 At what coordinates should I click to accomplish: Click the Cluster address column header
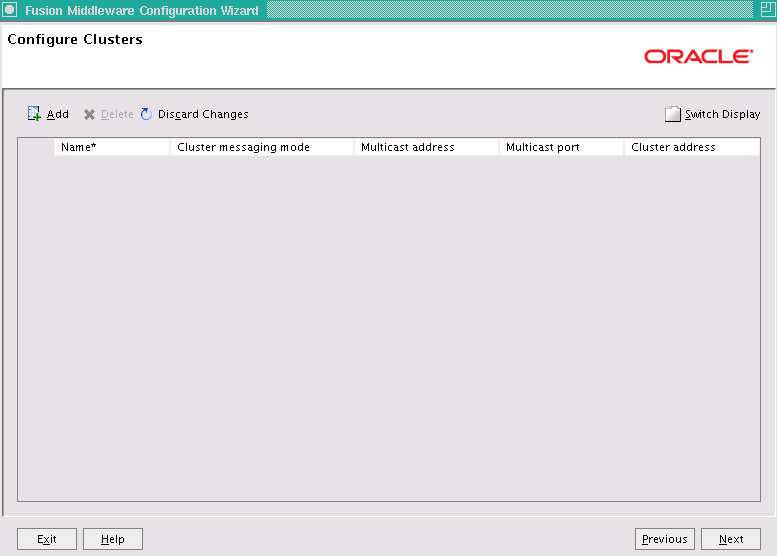point(692,147)
